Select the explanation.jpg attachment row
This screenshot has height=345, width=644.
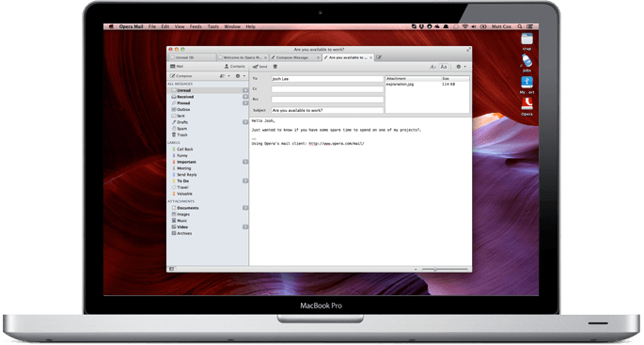pos(427,85)
